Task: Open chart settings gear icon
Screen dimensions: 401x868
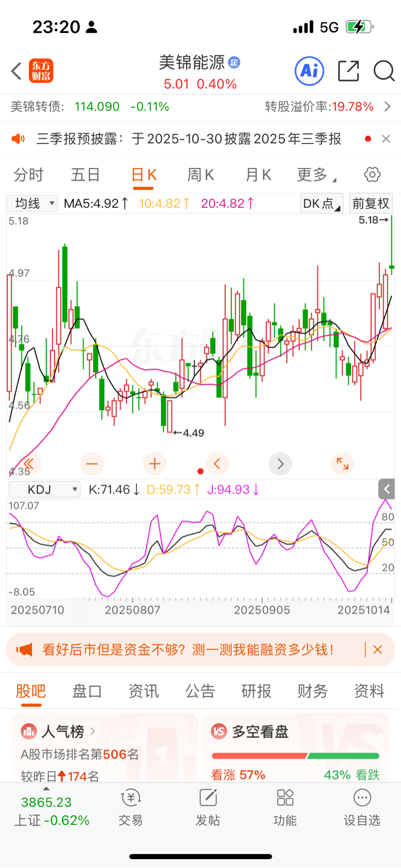Action: 372,174
